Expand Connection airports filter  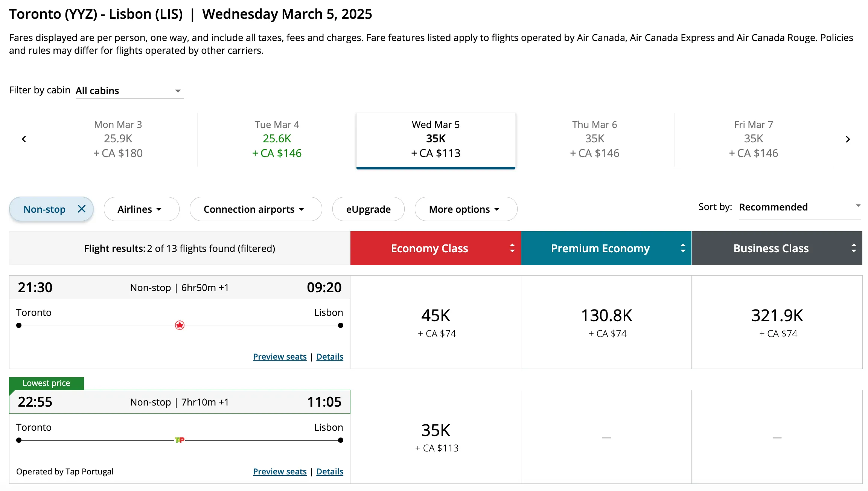click(256, 209)
